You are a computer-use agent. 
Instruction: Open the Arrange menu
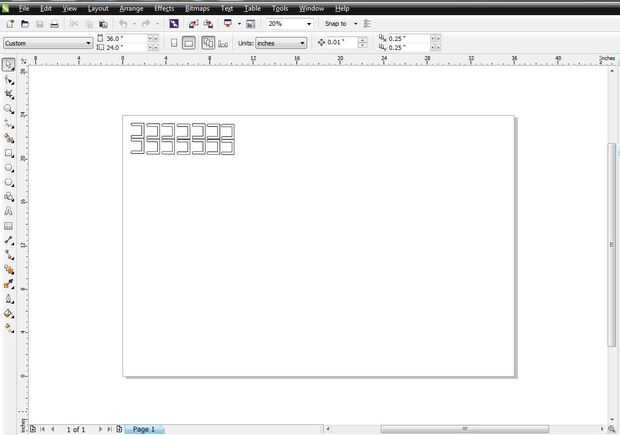(x=131, y=8)
